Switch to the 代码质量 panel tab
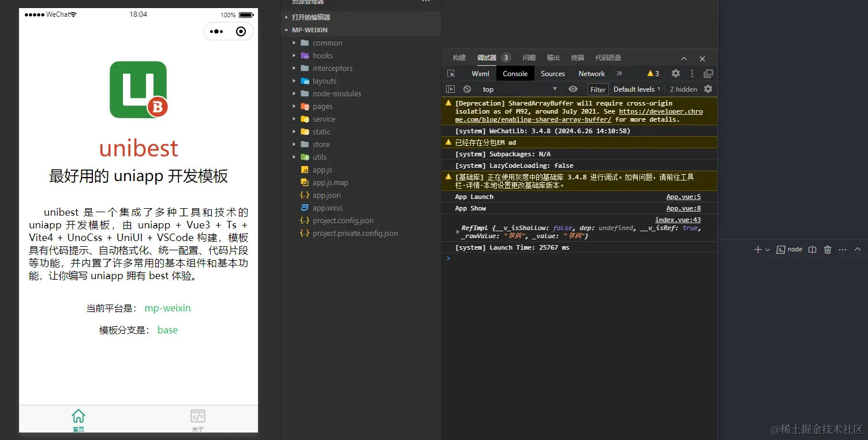868x440 pixels. click(608, 58)
